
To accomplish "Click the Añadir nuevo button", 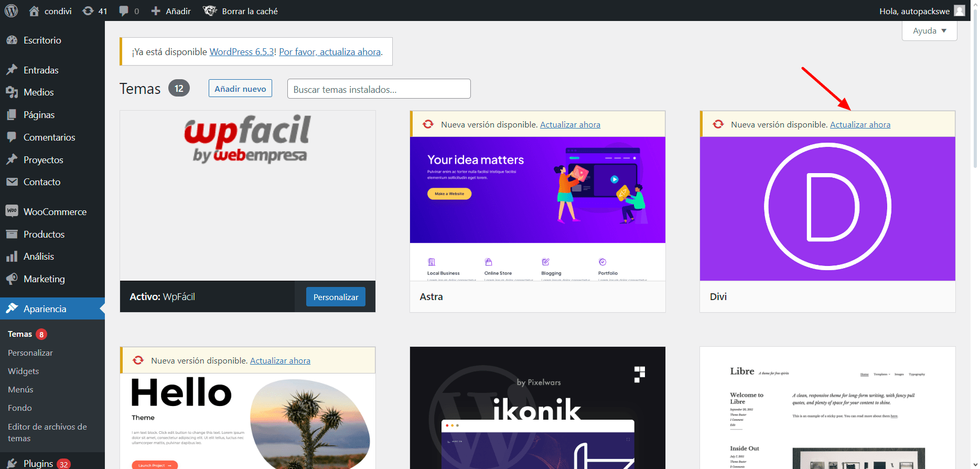I will coord(240,89).
